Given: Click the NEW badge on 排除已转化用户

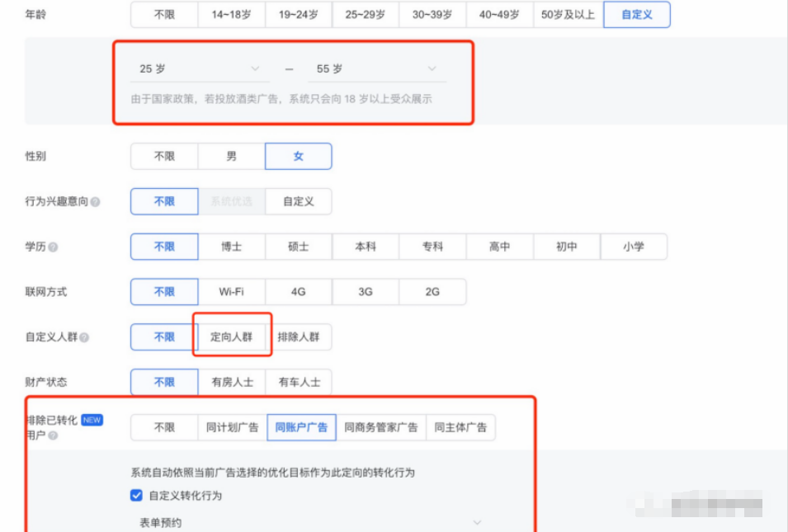Looking at the screenshot, I should (92, 420).
